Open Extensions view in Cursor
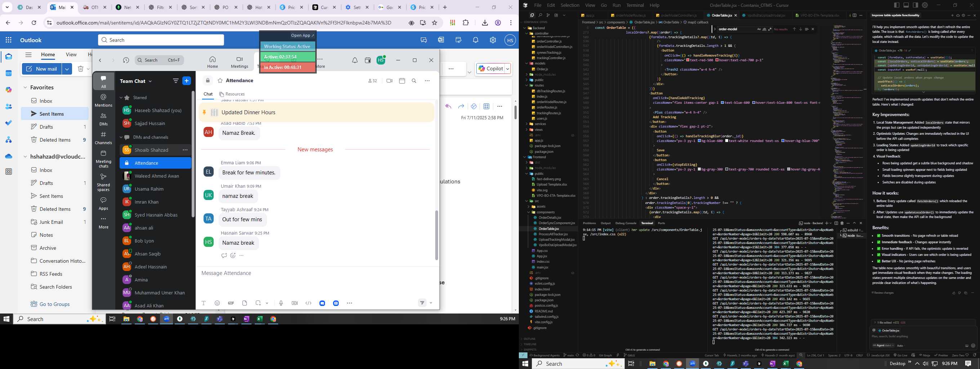 click(556, 15)
